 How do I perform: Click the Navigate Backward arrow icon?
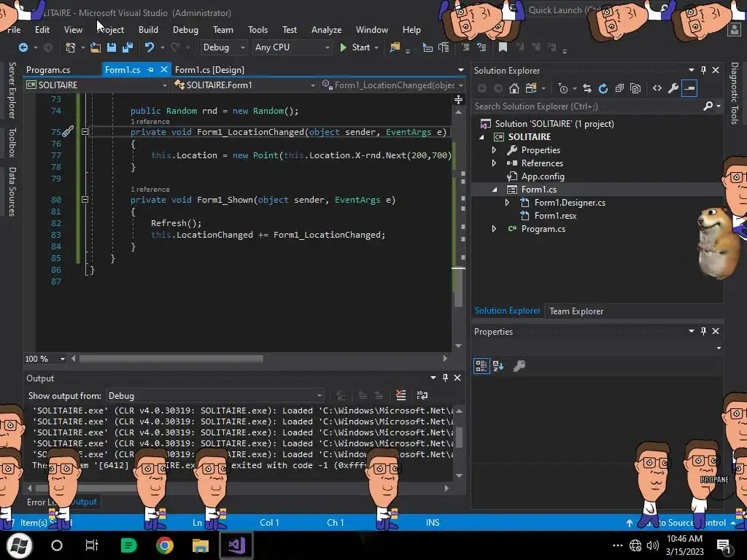pos(23,47)
